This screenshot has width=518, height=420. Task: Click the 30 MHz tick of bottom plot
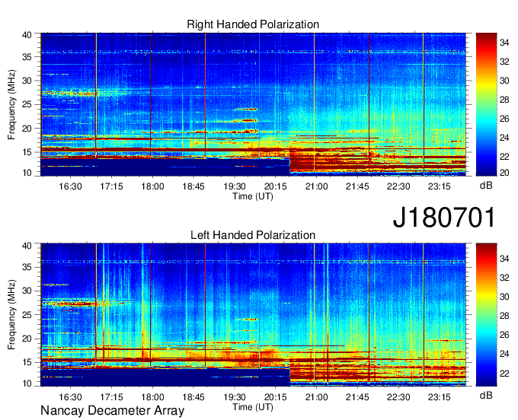tap(27, 291)
